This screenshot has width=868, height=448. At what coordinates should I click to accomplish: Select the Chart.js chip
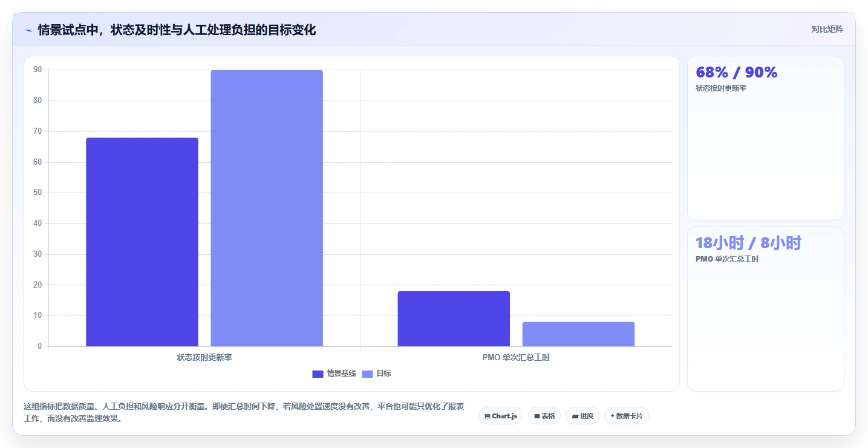[501, 416]
